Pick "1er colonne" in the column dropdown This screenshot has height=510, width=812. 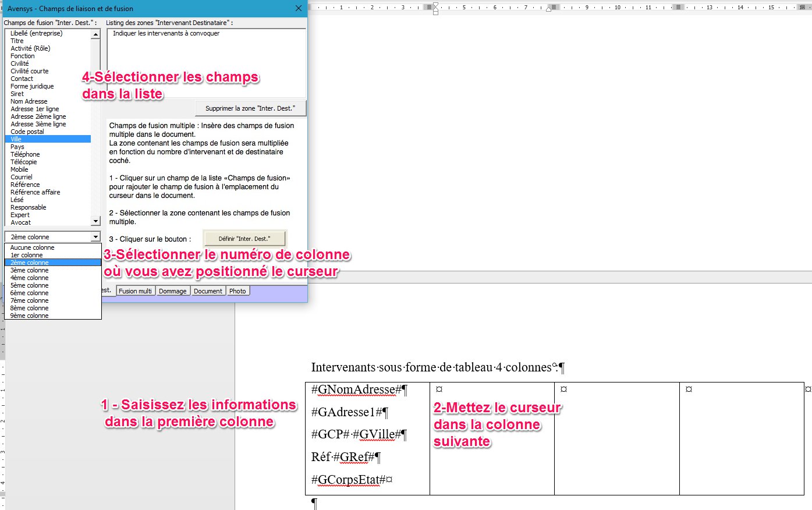click(x=27, y=255)
